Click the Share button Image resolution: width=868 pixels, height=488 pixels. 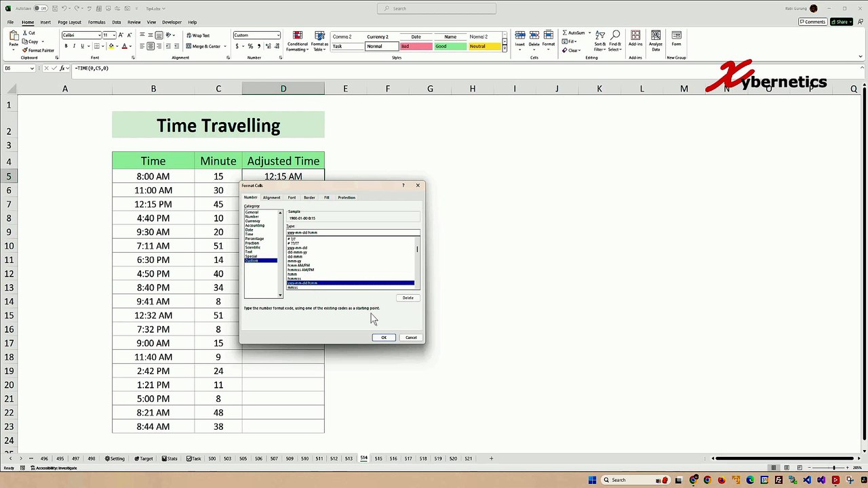point(842,22)
